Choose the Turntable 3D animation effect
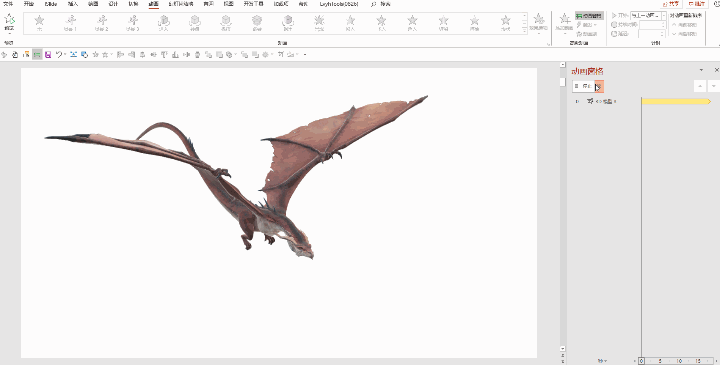The width and height of the screenshot is (720, 365). click(195, 23)
